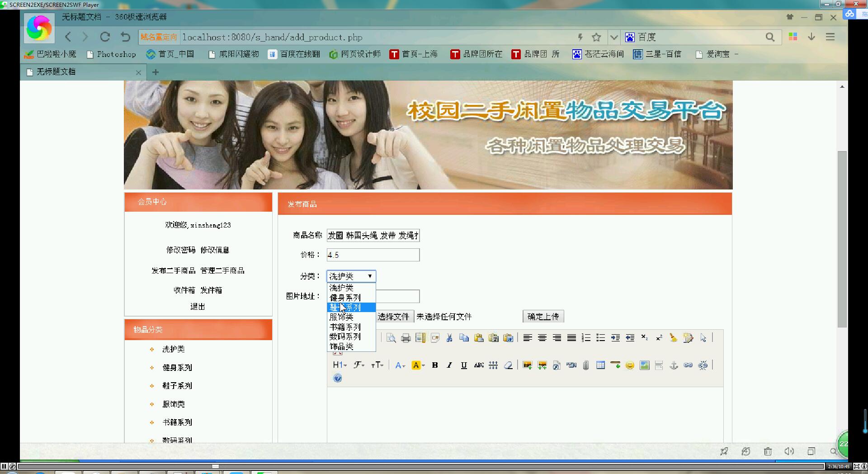Run quick format tool

(x=688, y=338)
